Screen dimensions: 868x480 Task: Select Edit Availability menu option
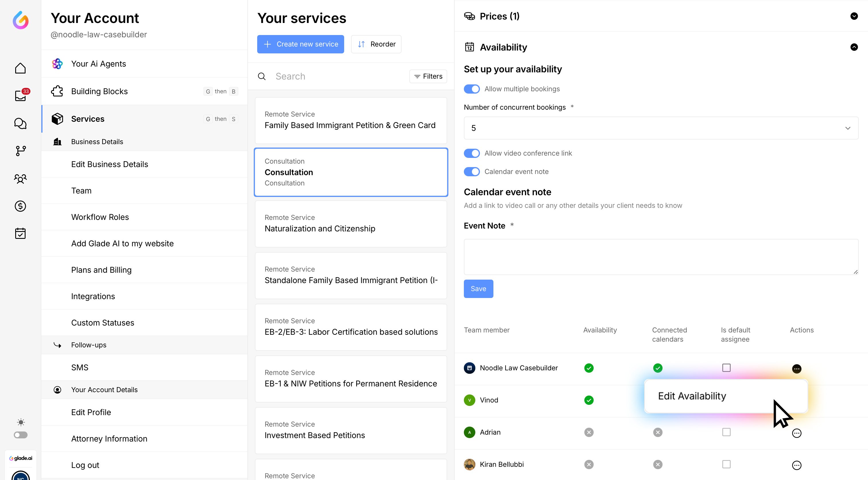692,396
